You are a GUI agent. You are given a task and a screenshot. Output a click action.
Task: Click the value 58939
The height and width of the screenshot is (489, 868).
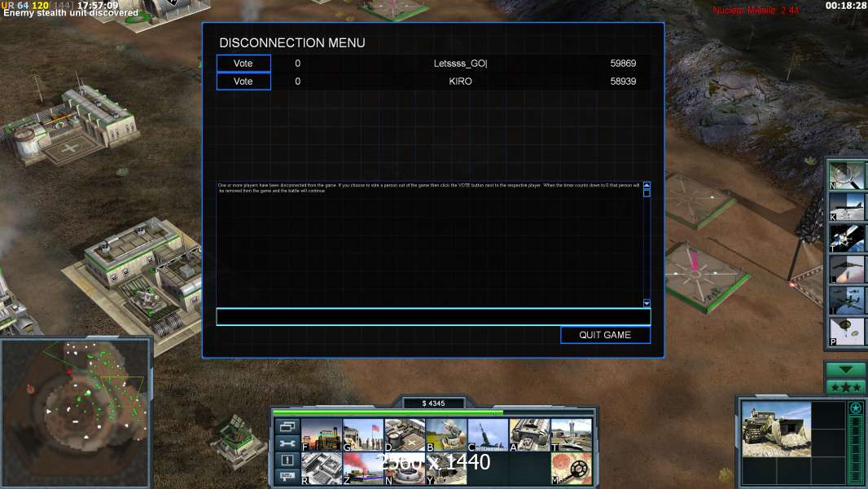623,81
